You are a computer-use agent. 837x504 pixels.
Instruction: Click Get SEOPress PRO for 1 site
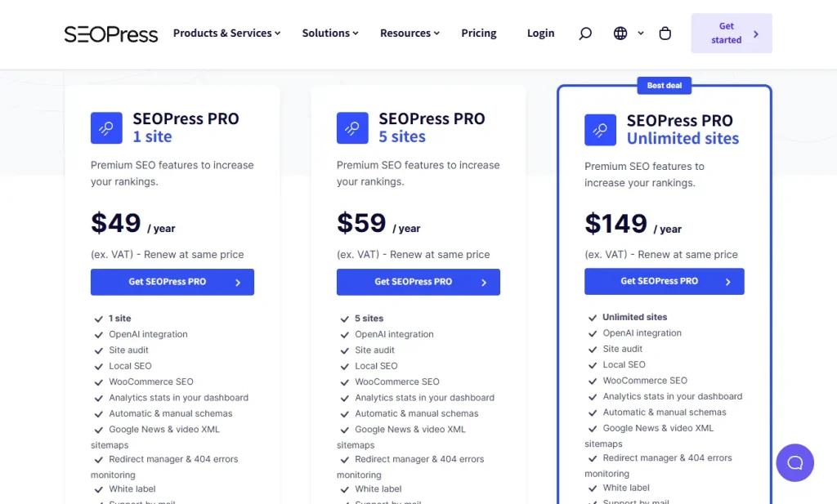coord(172,281)
